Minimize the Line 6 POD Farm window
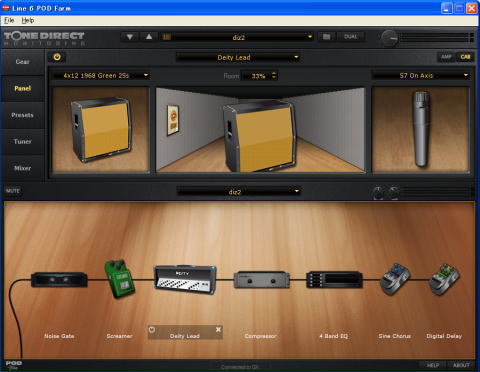480x372 pixels. click(x=447, y=8)
